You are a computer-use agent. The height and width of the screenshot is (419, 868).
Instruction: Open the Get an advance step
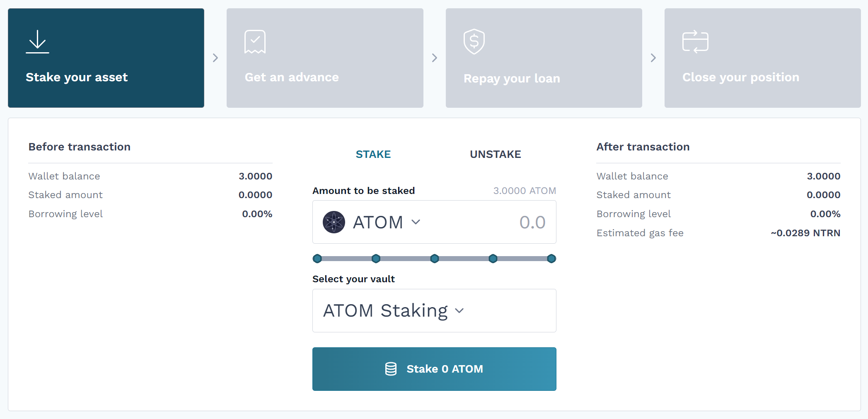(x=325, y=58)
